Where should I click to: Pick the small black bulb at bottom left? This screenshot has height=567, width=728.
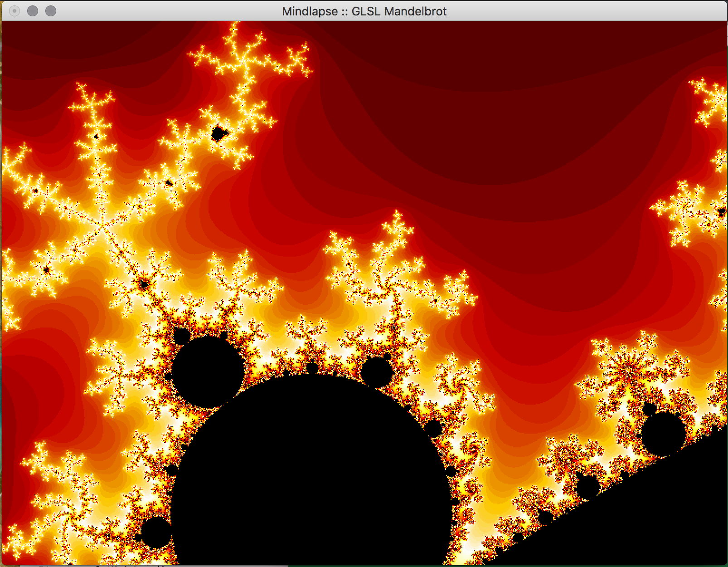tap(156, 533)
